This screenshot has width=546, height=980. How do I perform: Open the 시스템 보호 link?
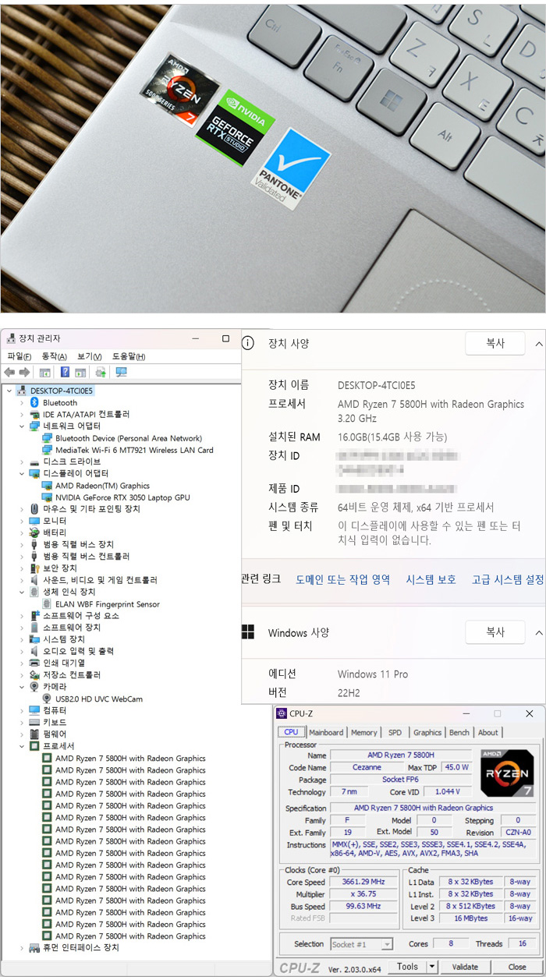[431, 579]
